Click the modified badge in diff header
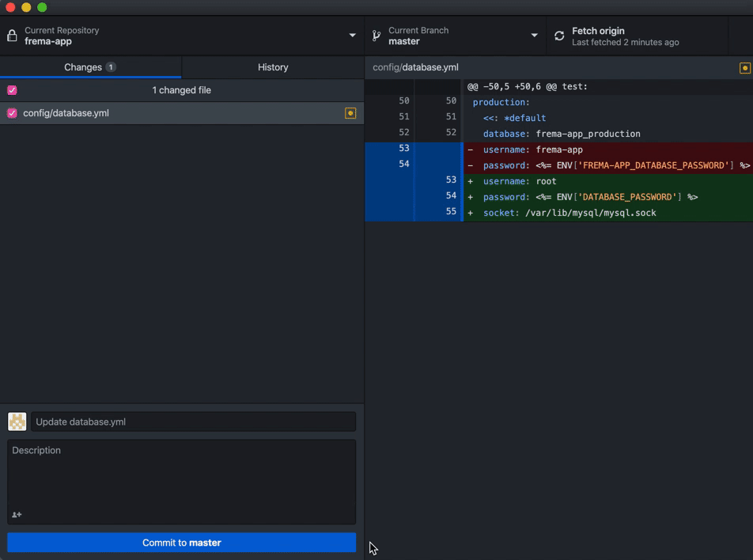 tap(744, 68)
